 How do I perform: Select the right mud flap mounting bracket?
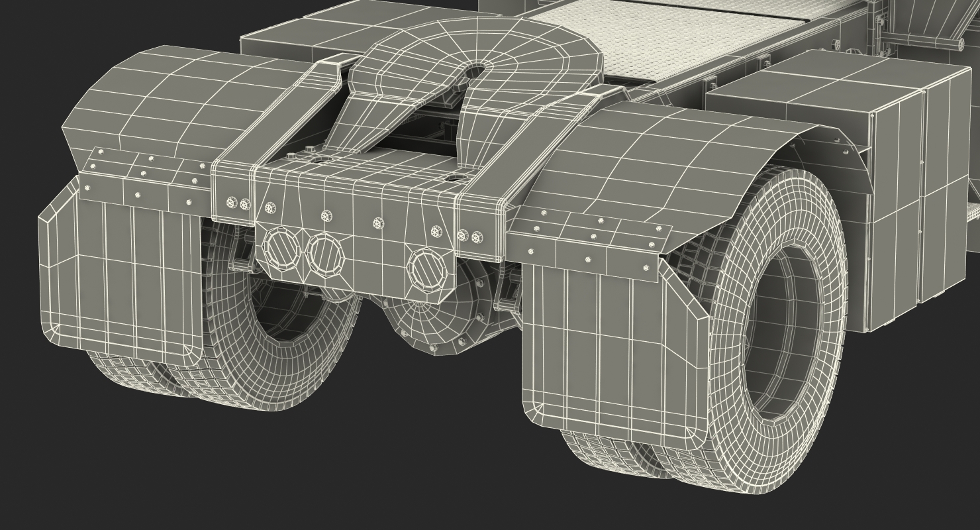(x=589, y=245)
